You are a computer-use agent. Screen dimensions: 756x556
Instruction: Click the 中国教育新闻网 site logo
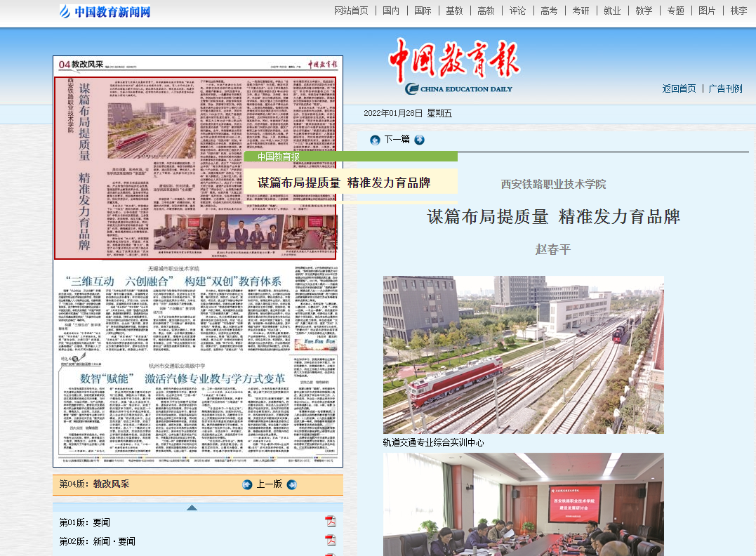105,11
